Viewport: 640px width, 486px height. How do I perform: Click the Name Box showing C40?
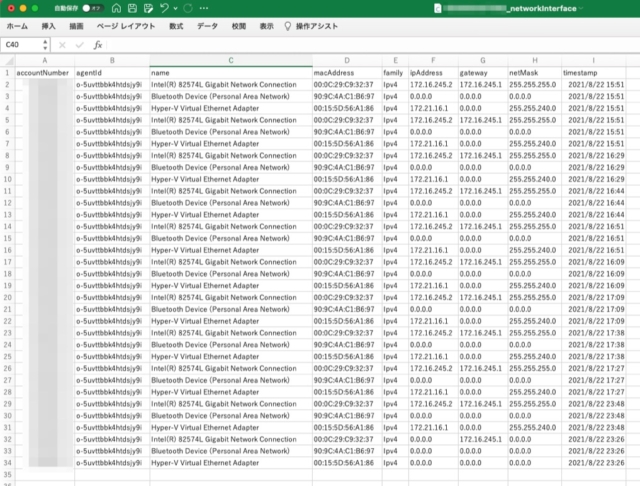[x=20, y=44]
